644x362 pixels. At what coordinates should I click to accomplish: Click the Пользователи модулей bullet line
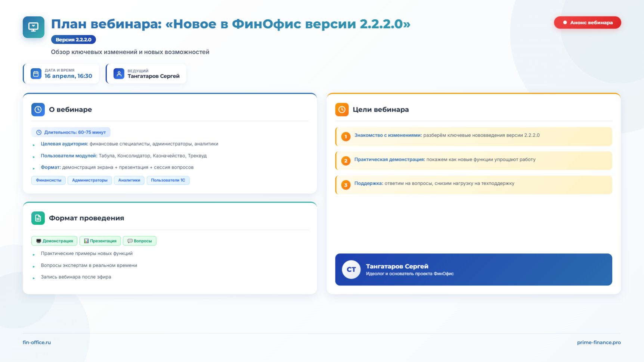click(x=124, y=156)
